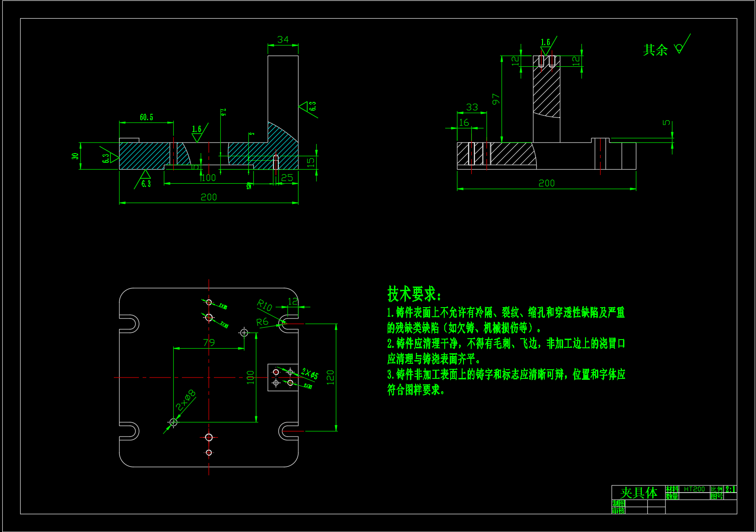Select the 夹具体 title block name

(639, 493)
